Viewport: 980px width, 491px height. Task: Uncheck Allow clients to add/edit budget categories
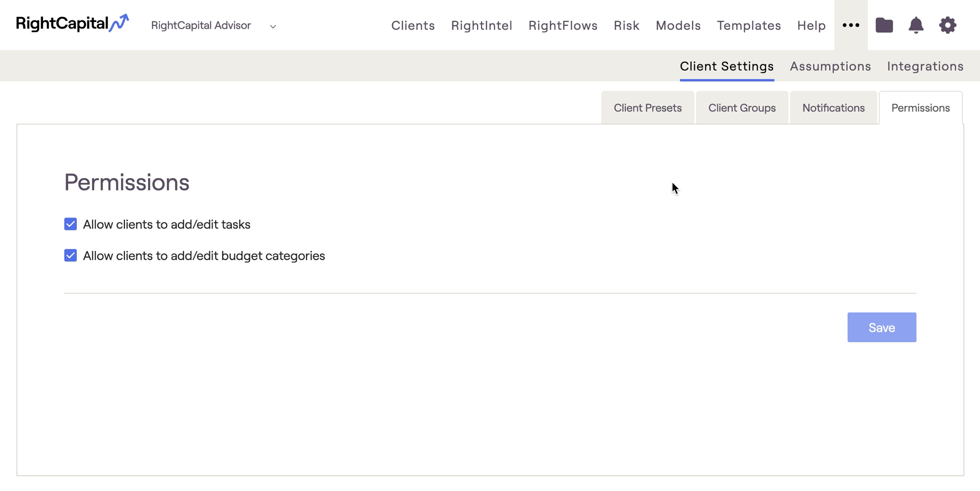(71, 255)
